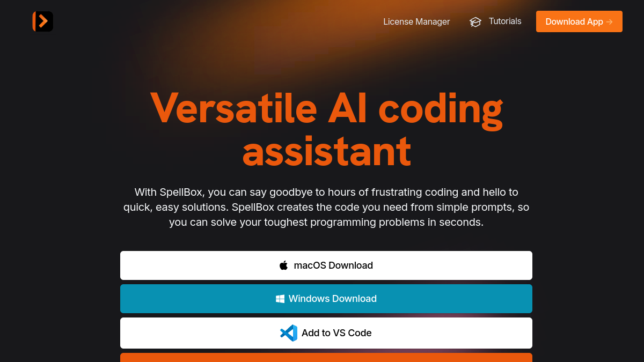
Task: Click the 'Windows Download' label text
Action: [x=333, y=299]
